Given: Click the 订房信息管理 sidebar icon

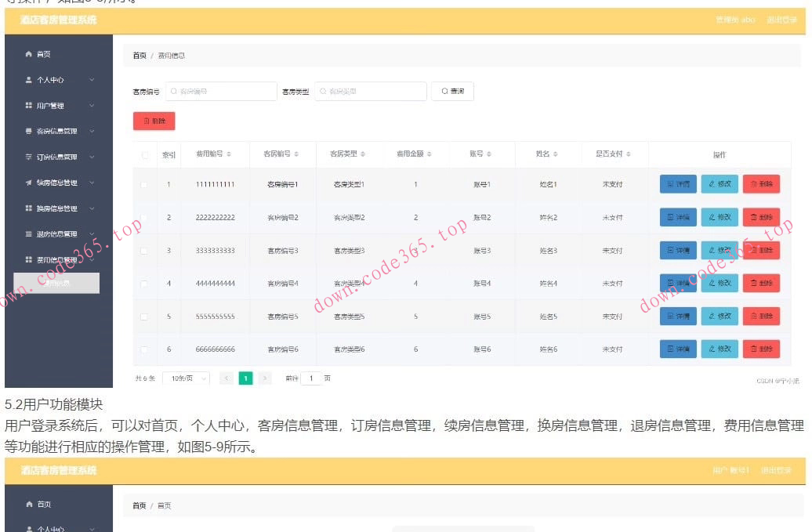Looking at the screenshot, I should (28, 156).
